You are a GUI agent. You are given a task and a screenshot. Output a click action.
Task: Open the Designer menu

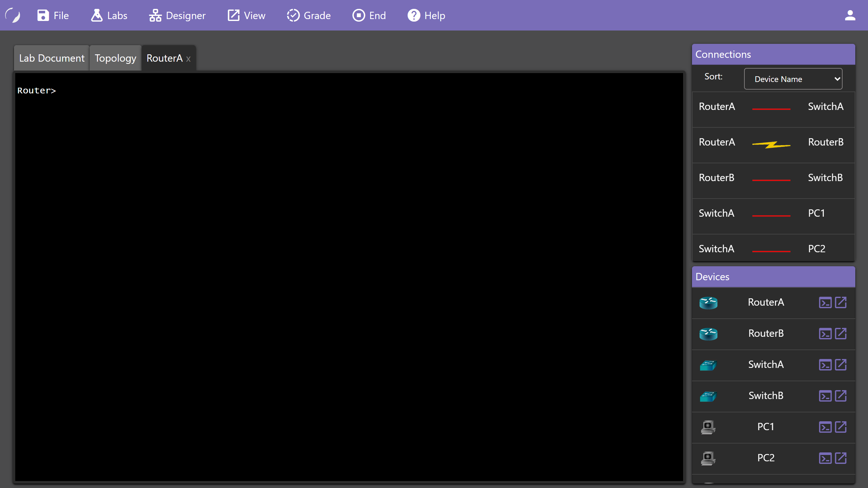click(x=177, y=16)
